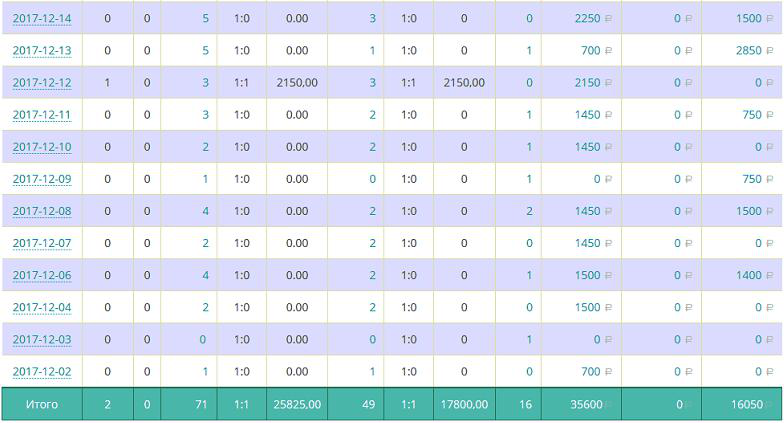Click the Итого total row label
Viewport: 784px width, 423px height.
pyautogui.click(x=41, y=405)
